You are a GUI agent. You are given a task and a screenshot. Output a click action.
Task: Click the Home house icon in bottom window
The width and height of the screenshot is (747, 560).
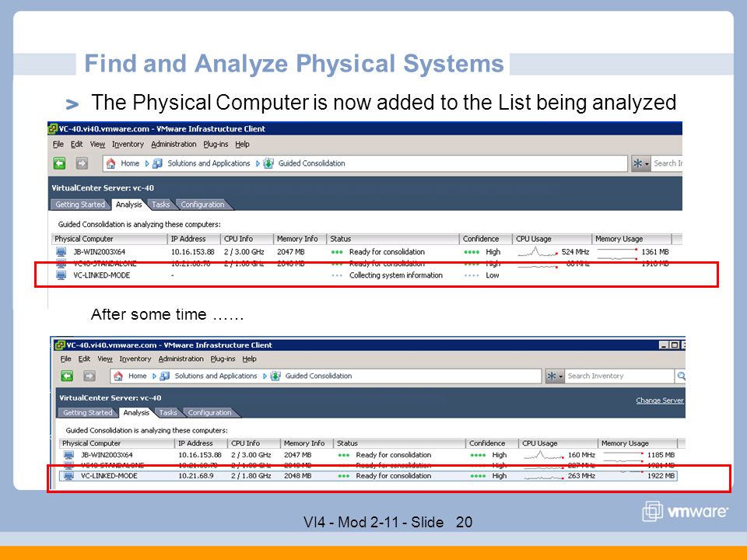pos(118,376)
